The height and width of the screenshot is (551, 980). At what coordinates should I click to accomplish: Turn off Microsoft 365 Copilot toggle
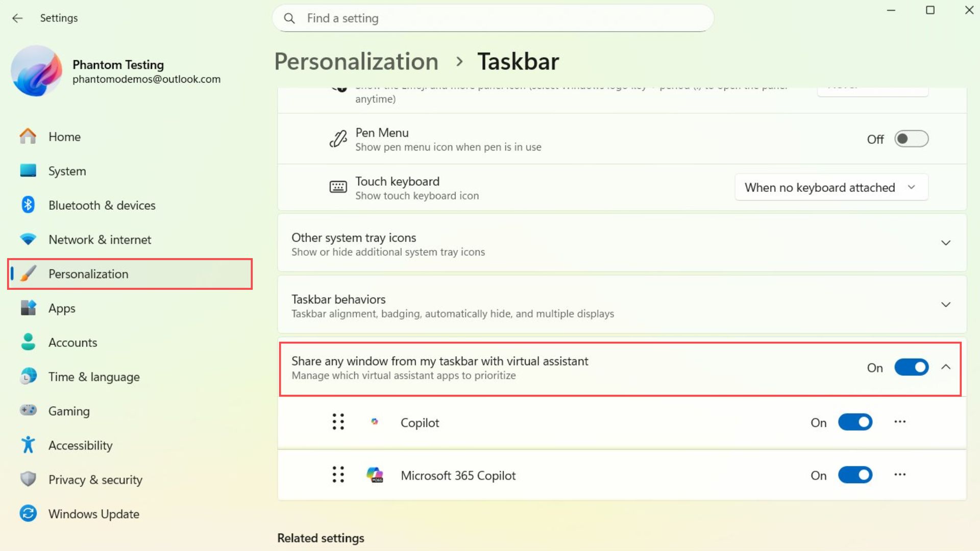coord(855,475)
